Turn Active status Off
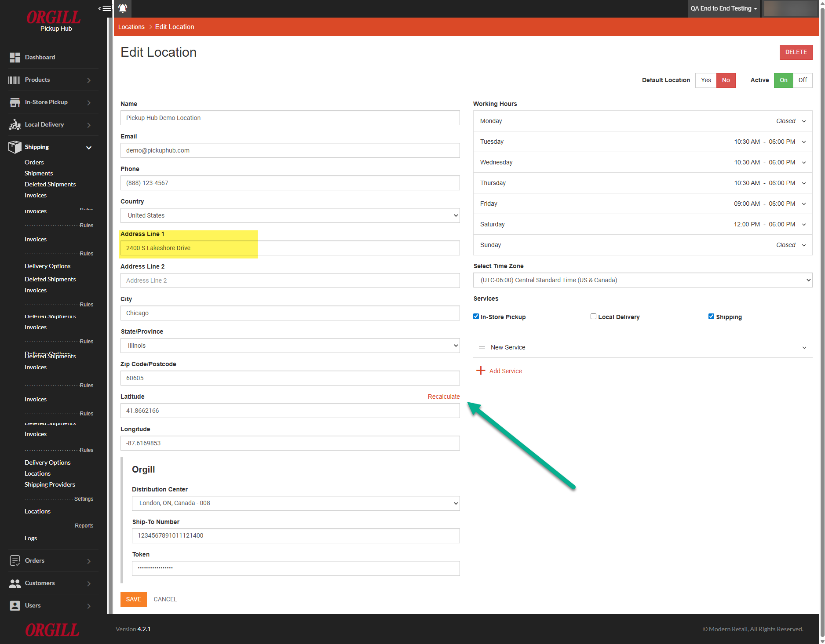The image size is (825, 644). [x=803, y=80]
